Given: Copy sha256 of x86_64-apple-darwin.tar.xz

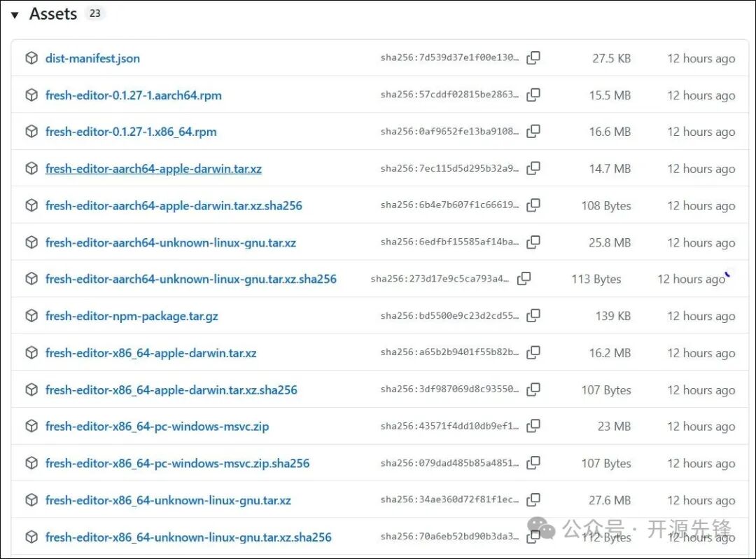Looking at the screenshot, I should point(533,353).
